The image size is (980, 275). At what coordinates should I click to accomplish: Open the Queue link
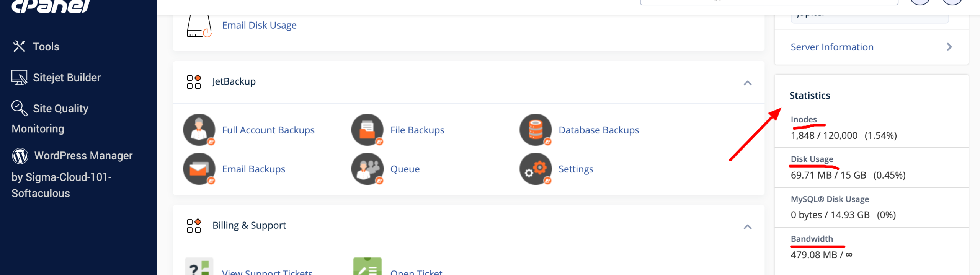[405, 169]
